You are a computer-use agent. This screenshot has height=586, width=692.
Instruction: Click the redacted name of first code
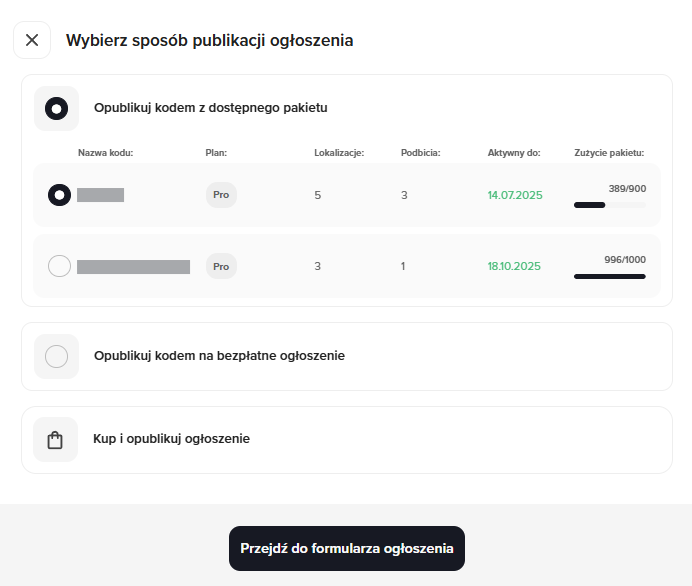click(100, 195)
